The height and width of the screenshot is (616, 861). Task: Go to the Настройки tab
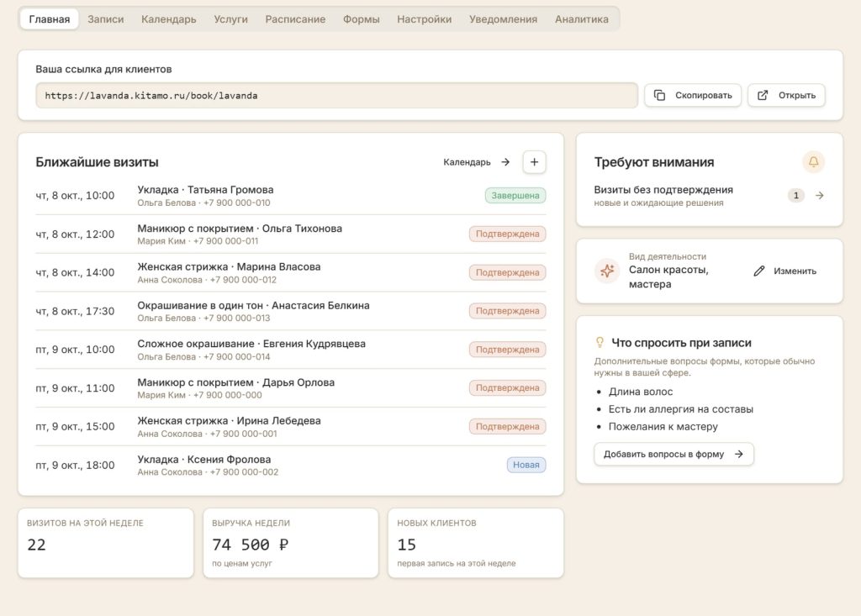coord(425,19)
